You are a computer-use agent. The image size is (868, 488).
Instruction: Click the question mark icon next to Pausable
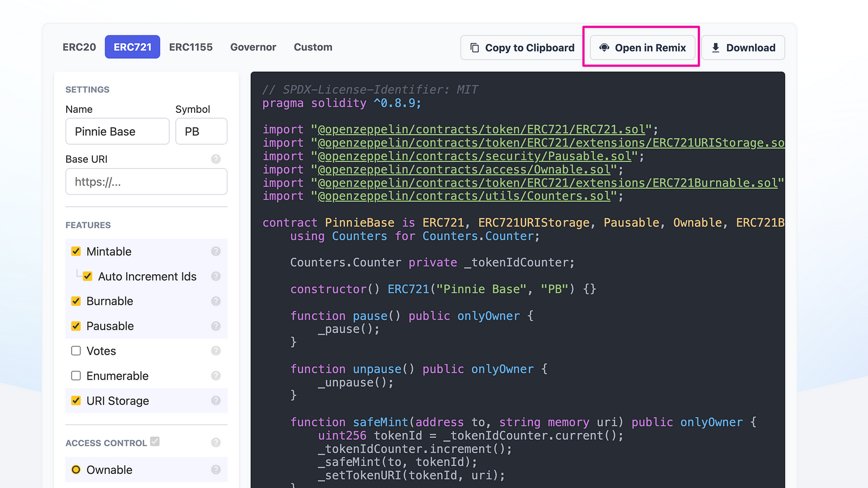216,326
